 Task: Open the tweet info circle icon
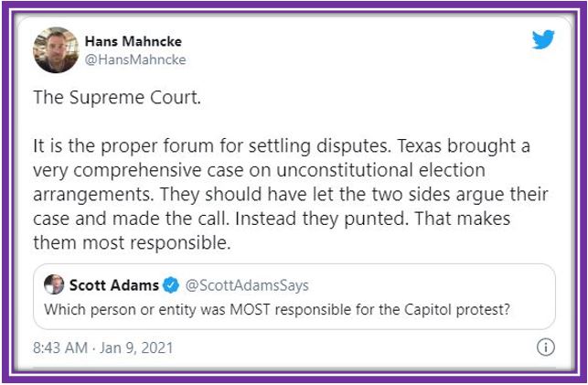pos(546,347)
